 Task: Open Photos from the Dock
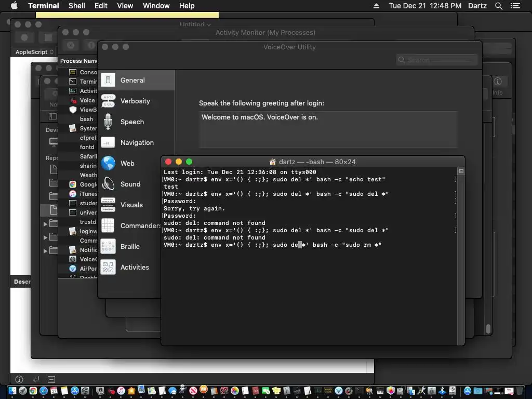(235, 391)
